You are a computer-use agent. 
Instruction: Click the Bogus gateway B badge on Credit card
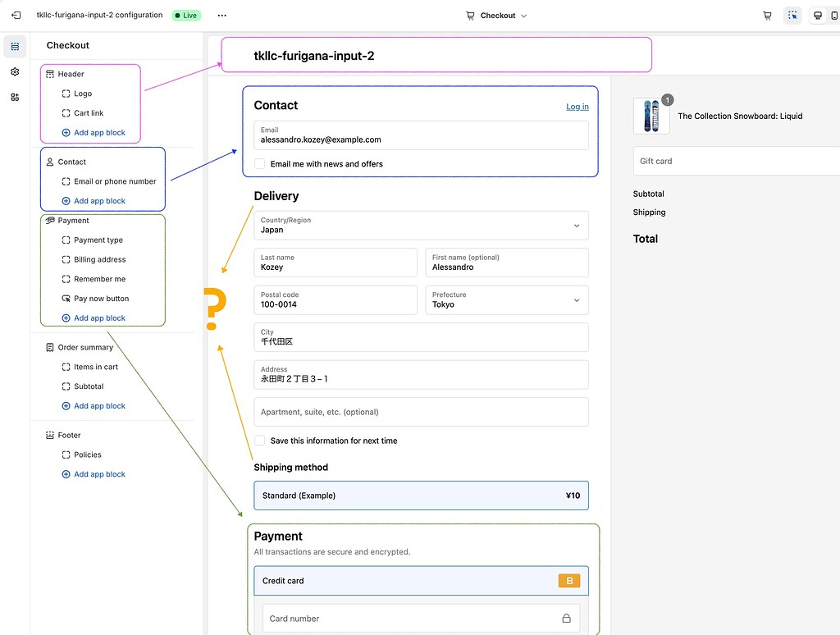(569, 580)
